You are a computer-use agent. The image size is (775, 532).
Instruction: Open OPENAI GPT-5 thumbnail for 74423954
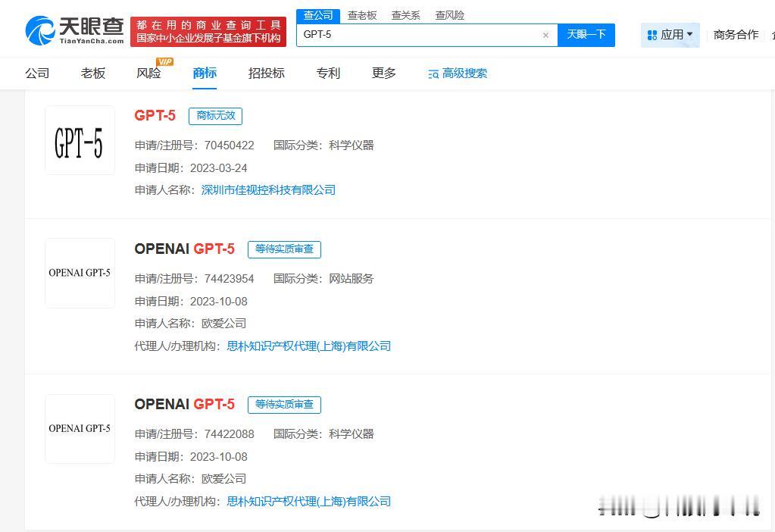pyautogui.click(x=80, y=274)
